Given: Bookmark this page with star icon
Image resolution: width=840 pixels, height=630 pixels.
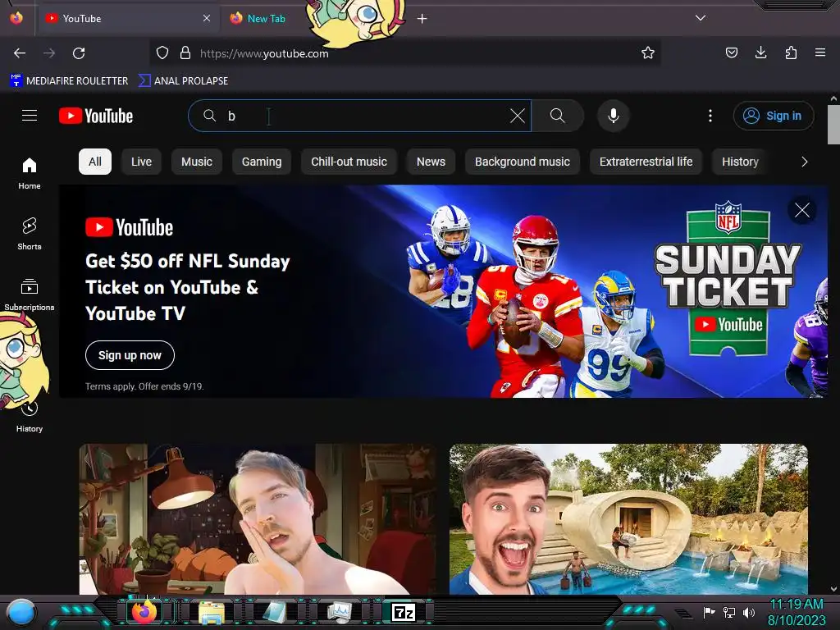Looking at the screenshot, I should pyautogui.click(x=648, y=52).
